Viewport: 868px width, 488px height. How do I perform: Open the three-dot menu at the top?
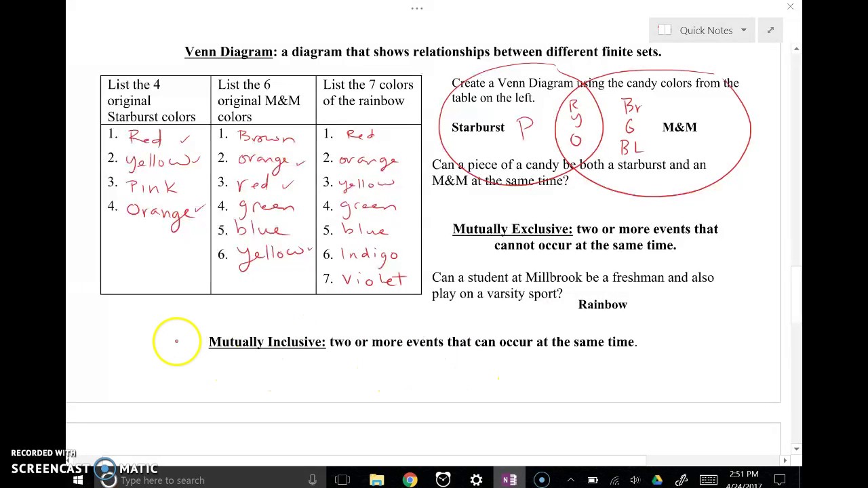417,8
